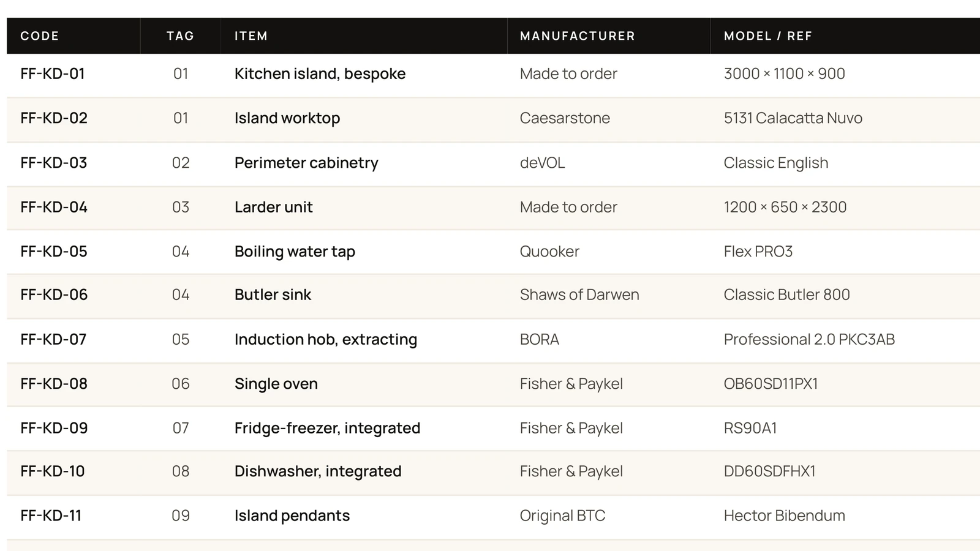Click model 'Hector Bibendum'
980x551 pixels.
click(x=785, y=515)
